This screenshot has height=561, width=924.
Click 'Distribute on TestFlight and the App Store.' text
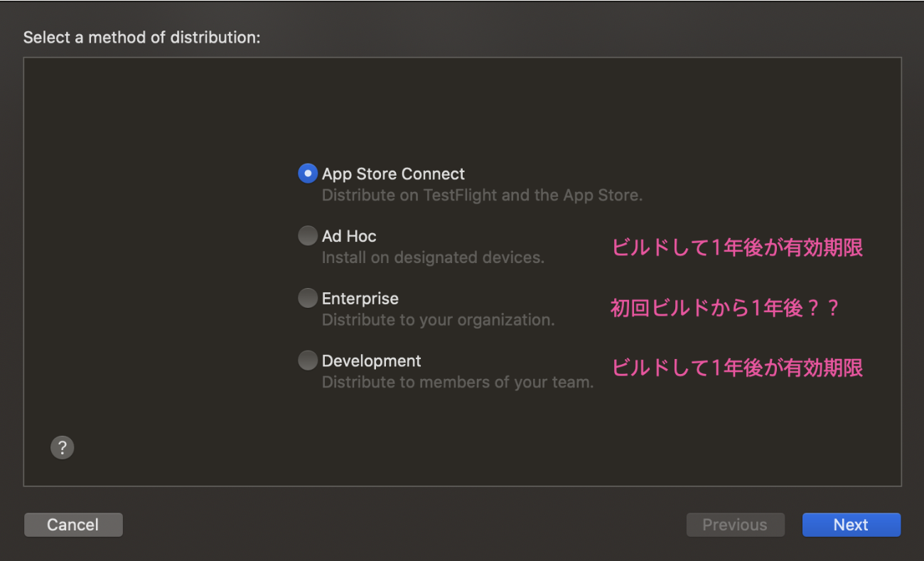pos(482,195)
